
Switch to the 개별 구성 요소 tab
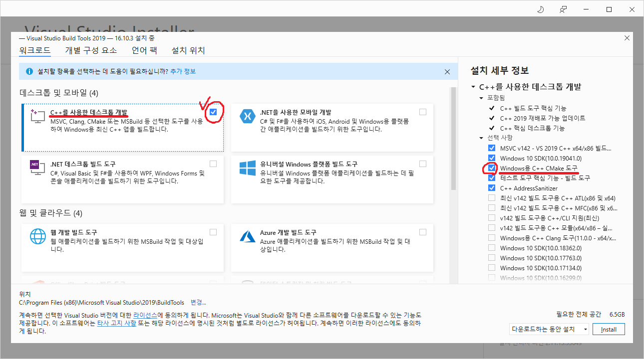91,50
